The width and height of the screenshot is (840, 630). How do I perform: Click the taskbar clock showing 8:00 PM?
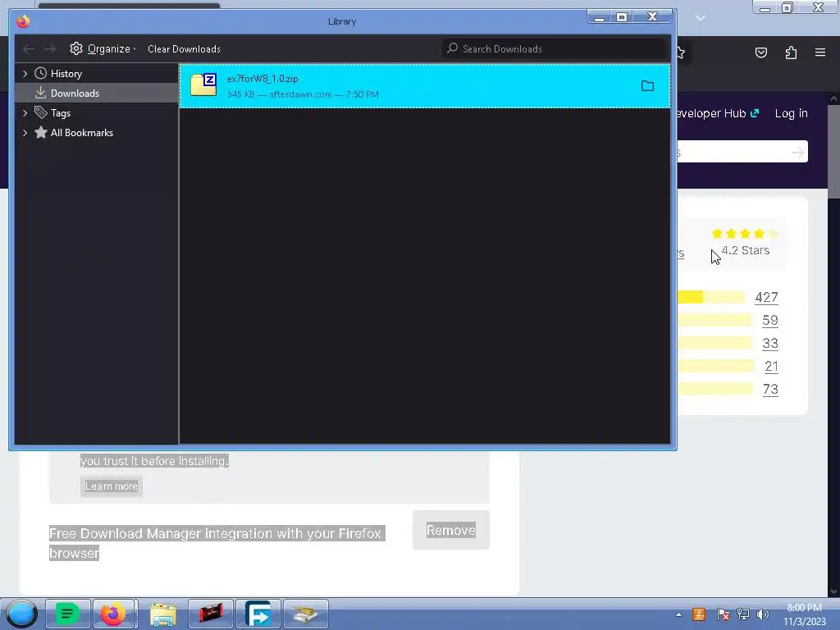pos(804,614)
